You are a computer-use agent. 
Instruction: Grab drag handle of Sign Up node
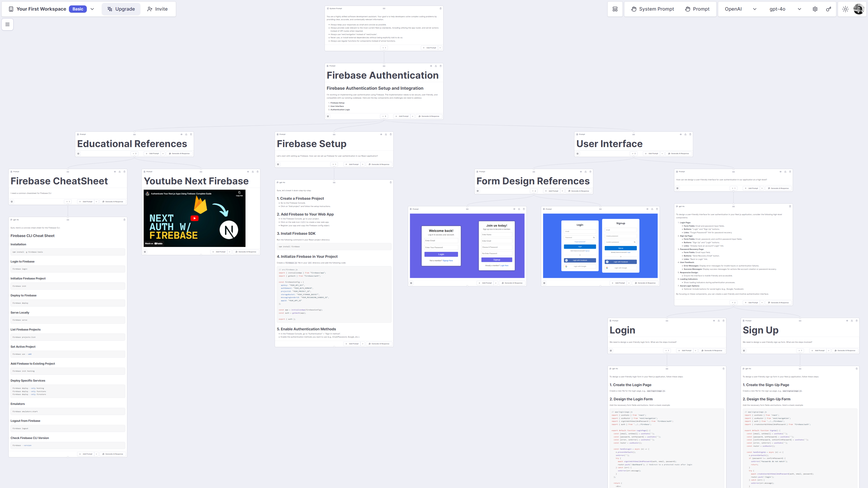(800, 321)
